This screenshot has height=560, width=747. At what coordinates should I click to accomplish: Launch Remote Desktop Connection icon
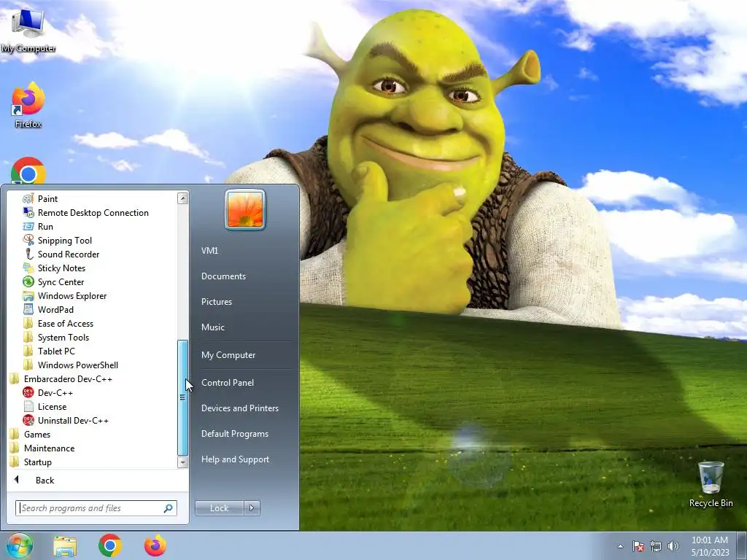click(x=28, y=212)
